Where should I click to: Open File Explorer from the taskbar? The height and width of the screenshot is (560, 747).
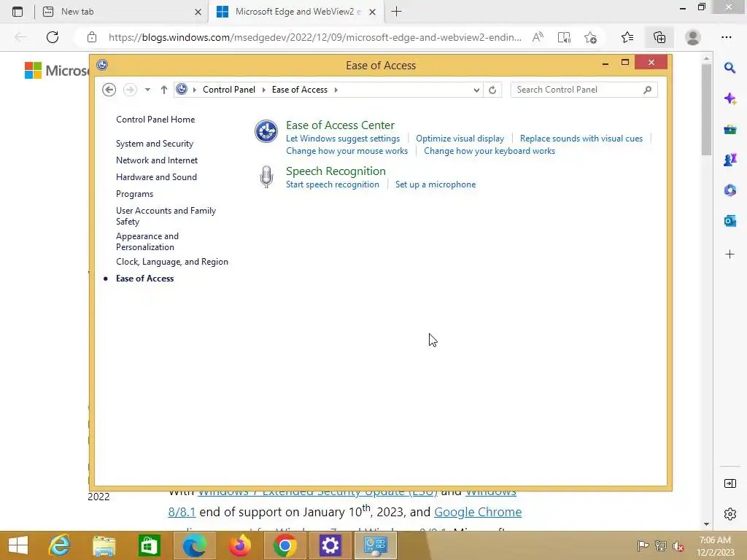pyautogui.click(x=104, y=545)
